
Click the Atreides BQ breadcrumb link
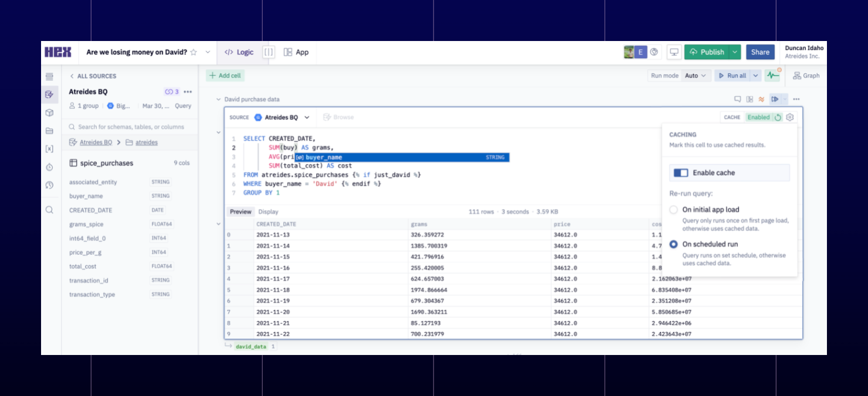pyautogui.click(x=96, y=142)
